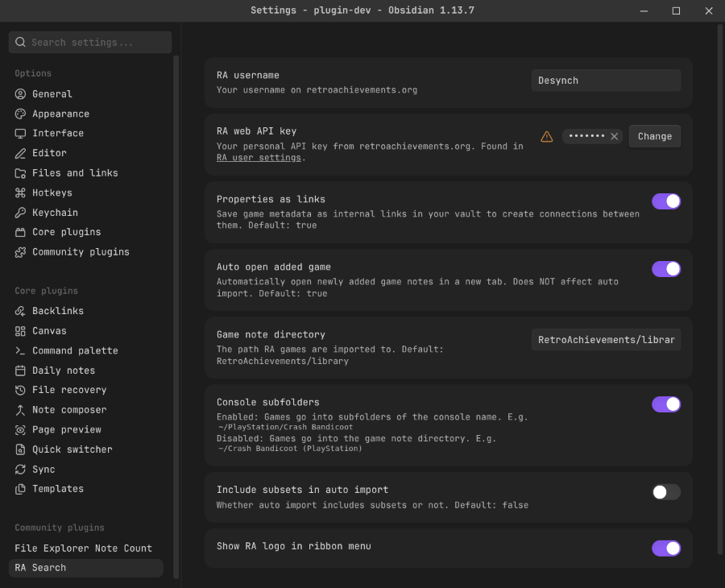Viewport: 725px width, 588px height.
Task: Click the RA username field showing Desynch
Action: click(606, 81)
